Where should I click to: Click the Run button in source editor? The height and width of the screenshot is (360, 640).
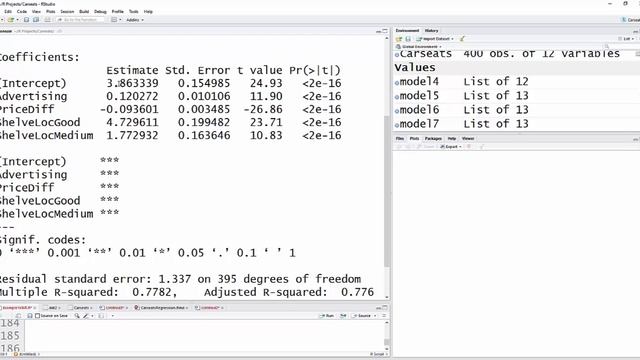(x=327, y=316)
